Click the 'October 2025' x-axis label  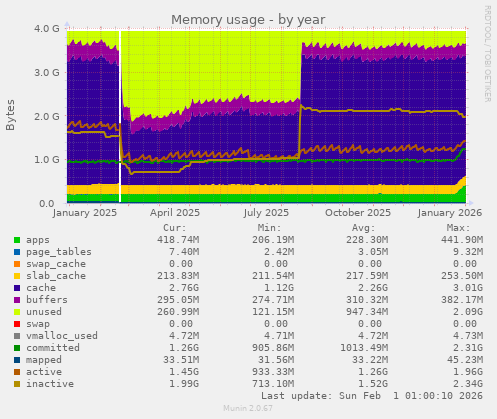point(358,213)
